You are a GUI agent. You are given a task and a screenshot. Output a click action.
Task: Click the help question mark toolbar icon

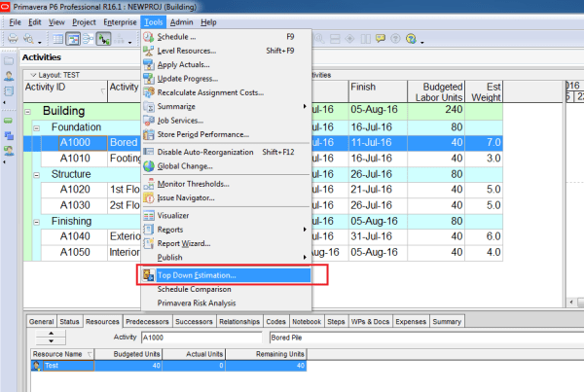point(413,41)
